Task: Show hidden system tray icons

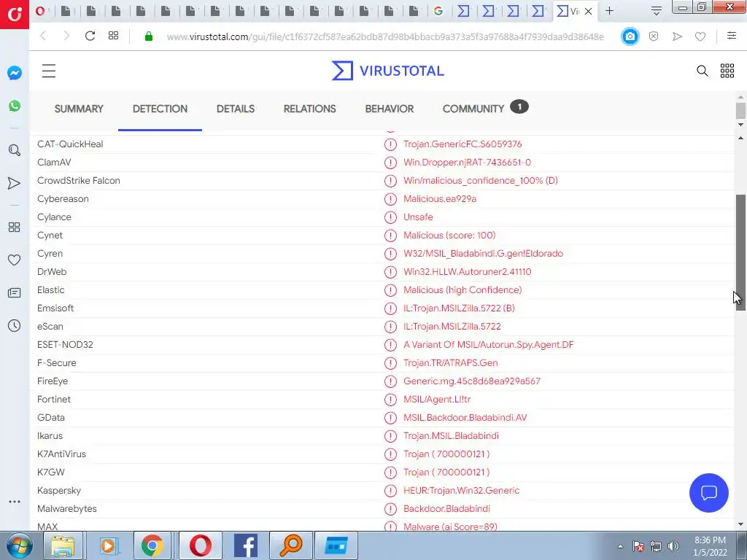Action: (620, 546)
